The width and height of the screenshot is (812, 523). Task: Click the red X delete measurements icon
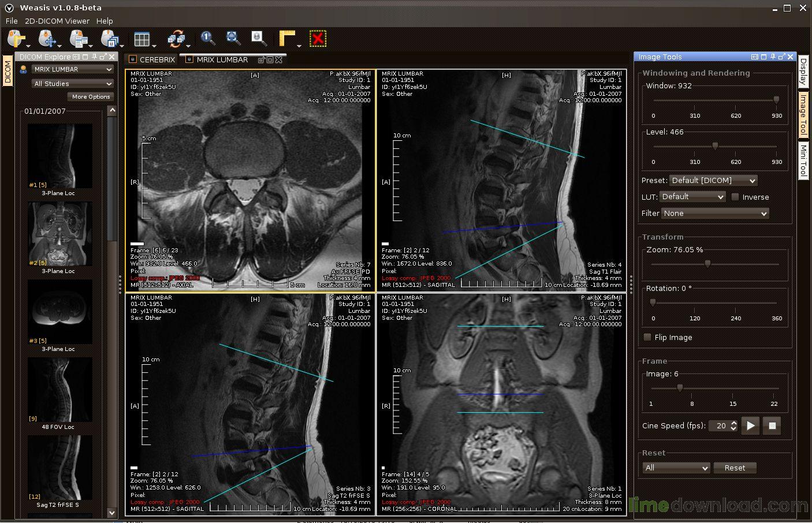[x=318, y=39]
